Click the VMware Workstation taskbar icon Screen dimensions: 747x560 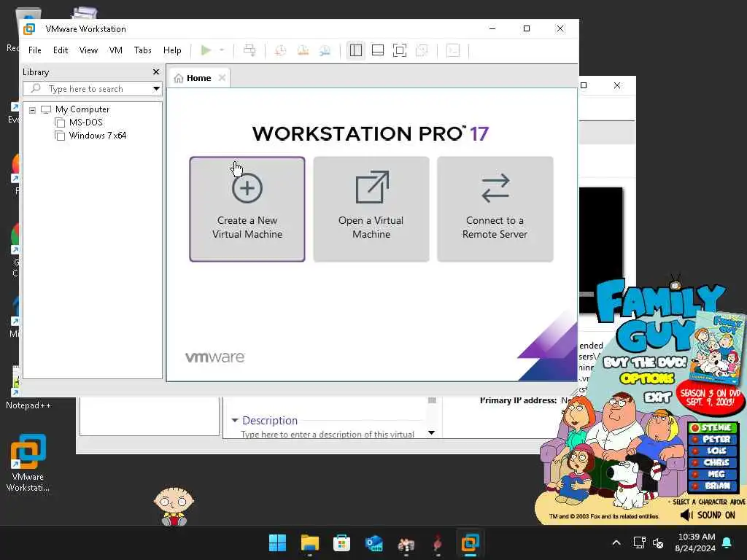tap(470, 542)
